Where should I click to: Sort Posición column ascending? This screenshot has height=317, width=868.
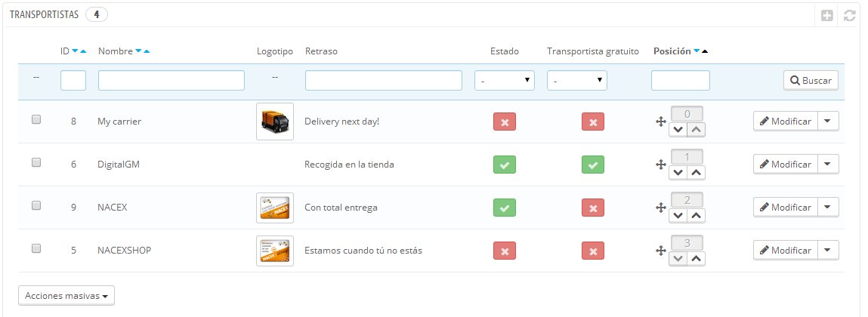[705, 51]
